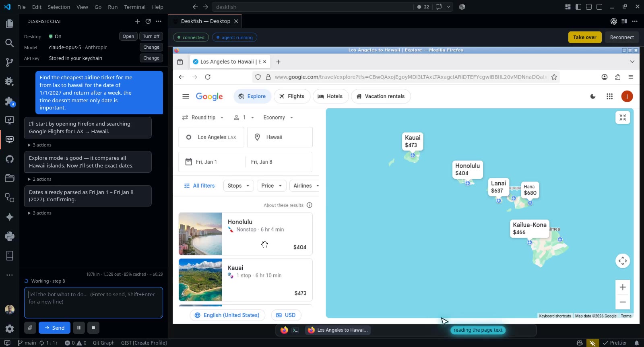Open Google main menu hamburger
This screenshot has width=644, height=347.
(186, 96)
